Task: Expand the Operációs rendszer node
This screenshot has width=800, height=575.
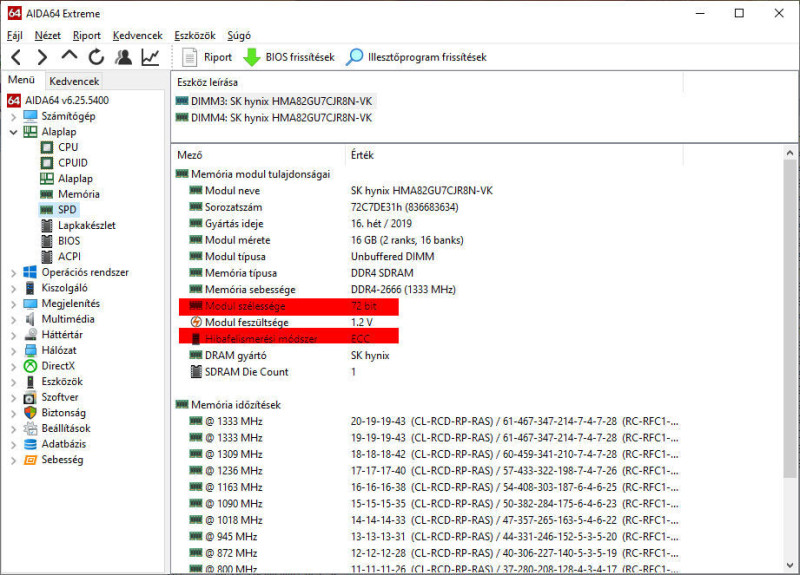Action: [14, 273]
